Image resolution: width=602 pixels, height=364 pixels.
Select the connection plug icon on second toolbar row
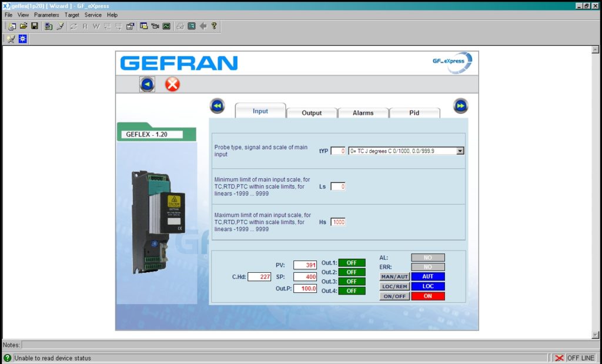click(10, 38)
